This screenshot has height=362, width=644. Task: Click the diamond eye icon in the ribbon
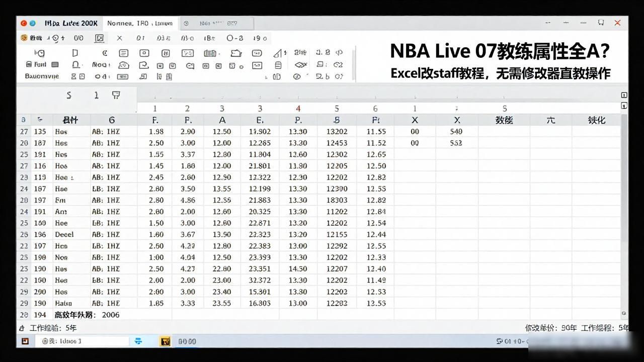[301, 65]
